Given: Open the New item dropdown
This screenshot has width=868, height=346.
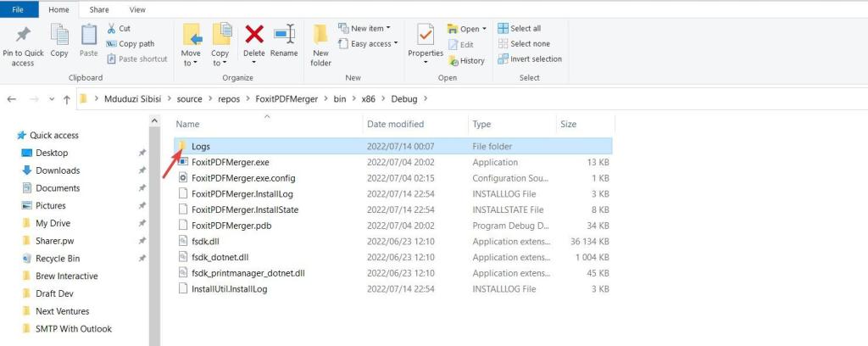Looking at the screenshot, I should pyautogui.click(x=364, y=28).
